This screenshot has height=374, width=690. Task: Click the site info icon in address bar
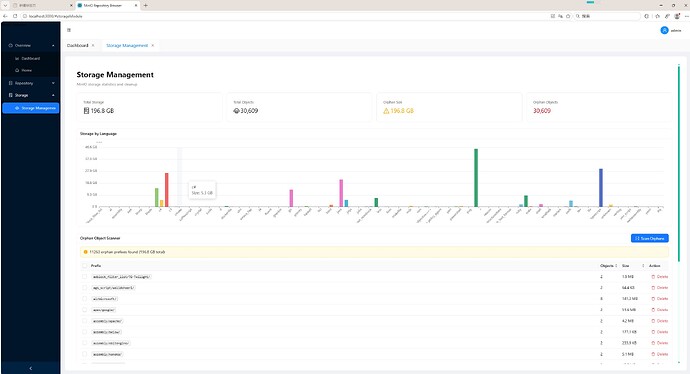[x=25, y=16]
